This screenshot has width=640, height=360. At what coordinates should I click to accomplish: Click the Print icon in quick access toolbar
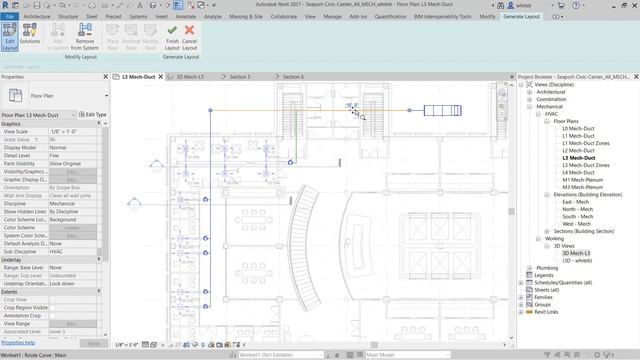pyautogui.click(x=92, y=5)
